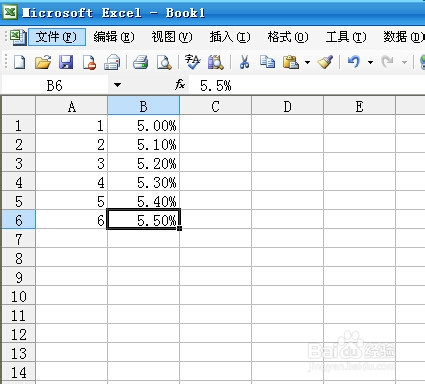Click the fx insert function button
Screen dimensions: 425x384
(x=180, y=85)
